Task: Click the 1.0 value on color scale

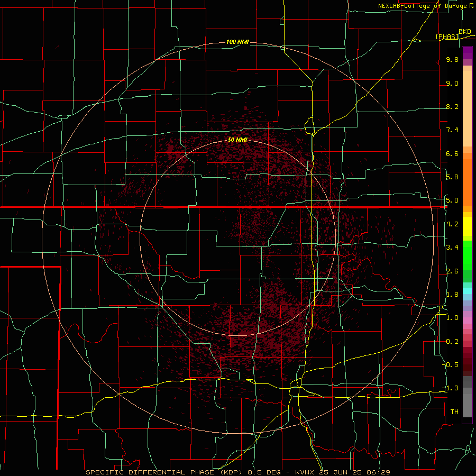Action: click(x=452, y=318)
